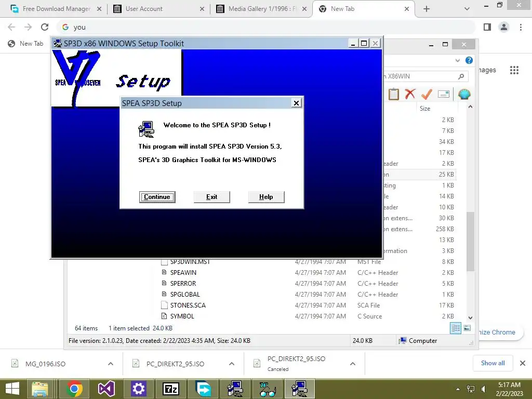Reload the page in Chrome
This screenshot has width=532, height=399.
click(45, 27)
